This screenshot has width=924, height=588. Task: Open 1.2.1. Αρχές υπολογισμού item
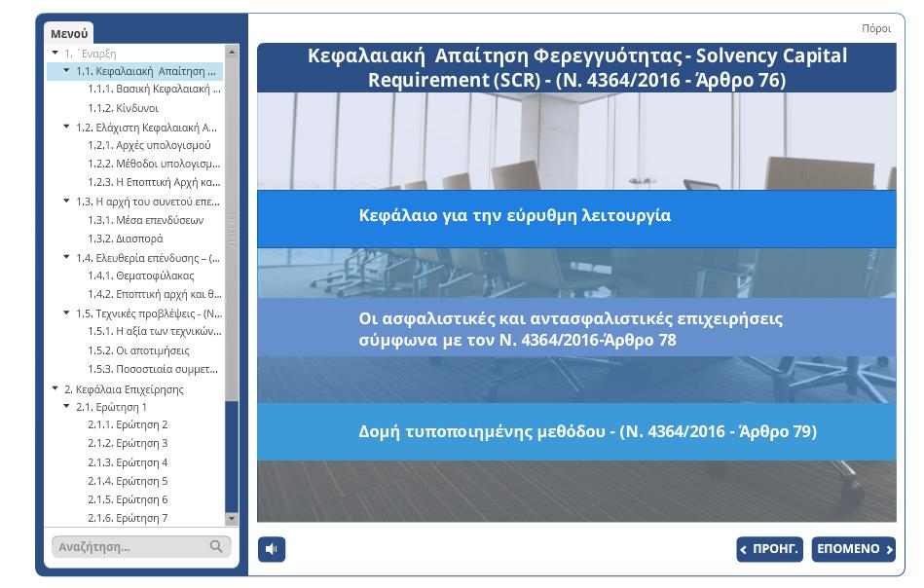tap(149, 145)
